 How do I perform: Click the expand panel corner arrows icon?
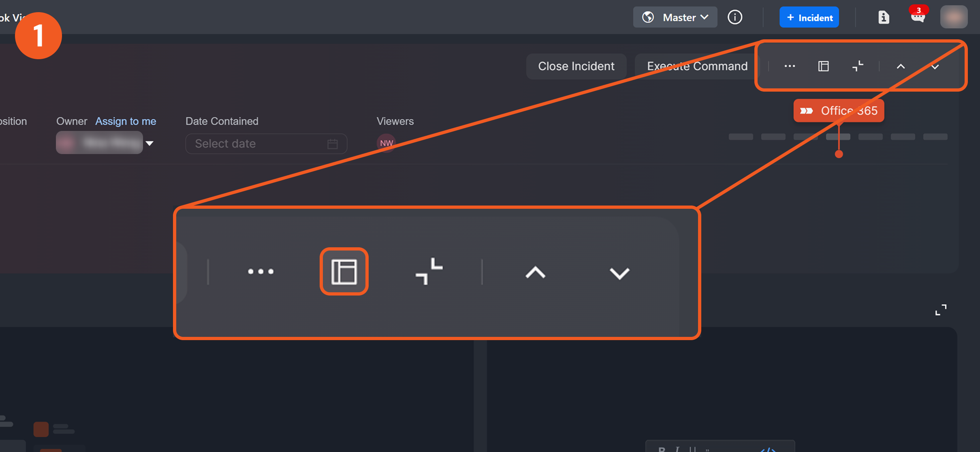click(941, 310)
